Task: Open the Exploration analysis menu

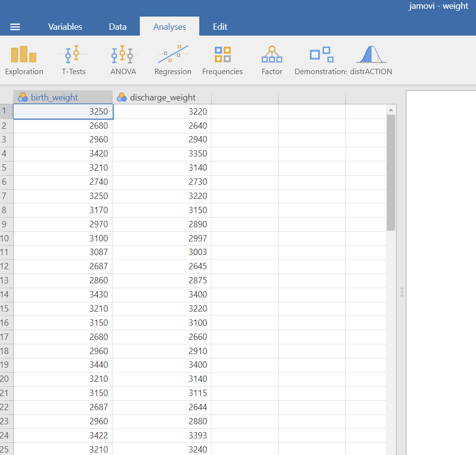Action: [24, 60]
